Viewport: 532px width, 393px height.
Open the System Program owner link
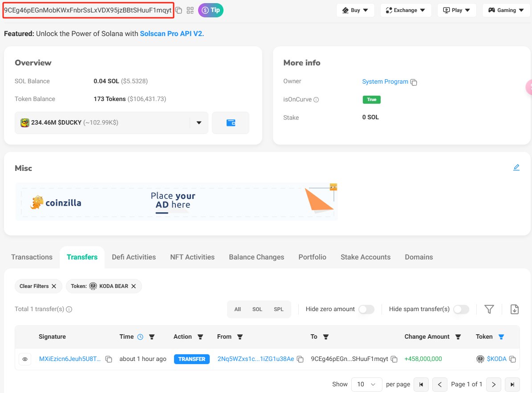(x=385, y=82)
